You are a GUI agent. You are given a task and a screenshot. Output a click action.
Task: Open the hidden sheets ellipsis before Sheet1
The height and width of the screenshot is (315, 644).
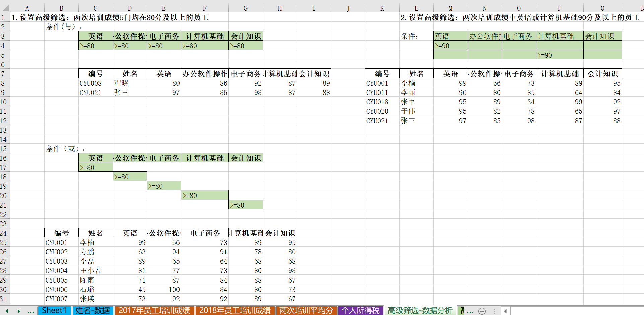(31, 311)
